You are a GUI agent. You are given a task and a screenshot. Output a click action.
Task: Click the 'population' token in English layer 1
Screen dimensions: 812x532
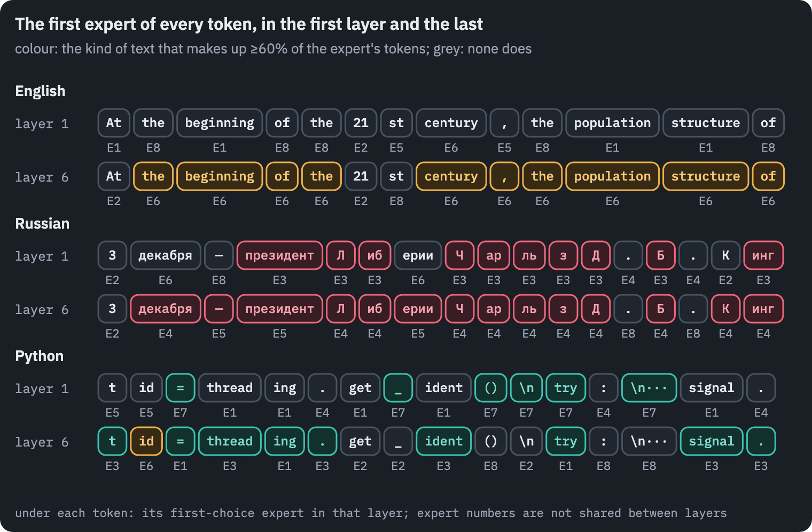click(x=612, y=123)
